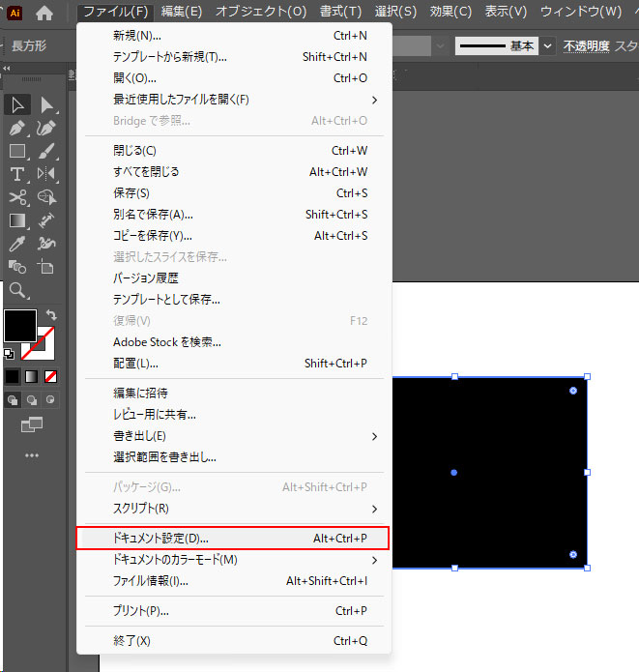Open the 表示(V) menu
The image size is (639, 672).
coord(506,12)
